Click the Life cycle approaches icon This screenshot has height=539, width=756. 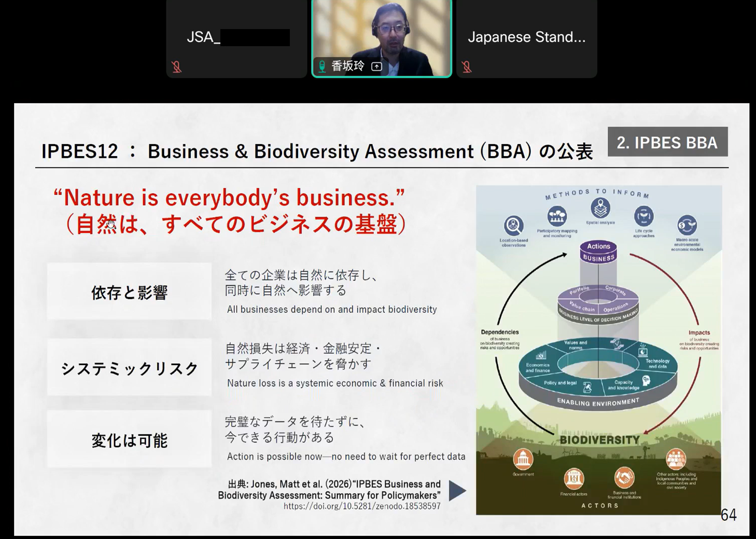click(643, 216)
